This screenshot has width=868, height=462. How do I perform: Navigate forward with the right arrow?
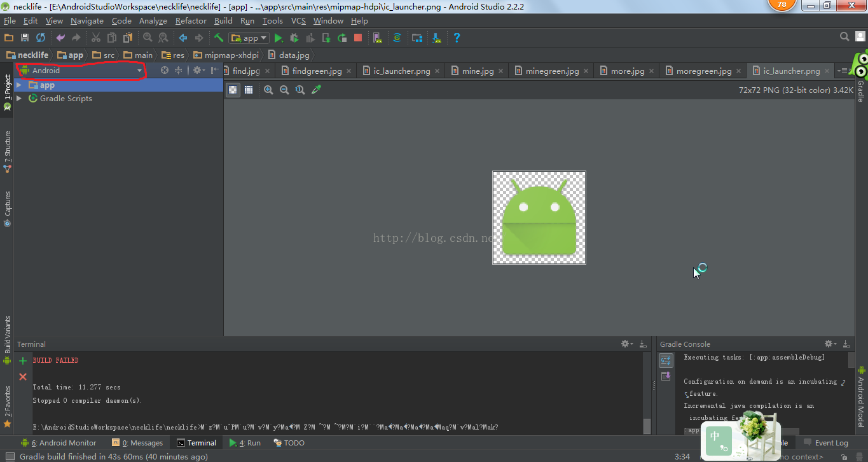[x=199, y=38]
